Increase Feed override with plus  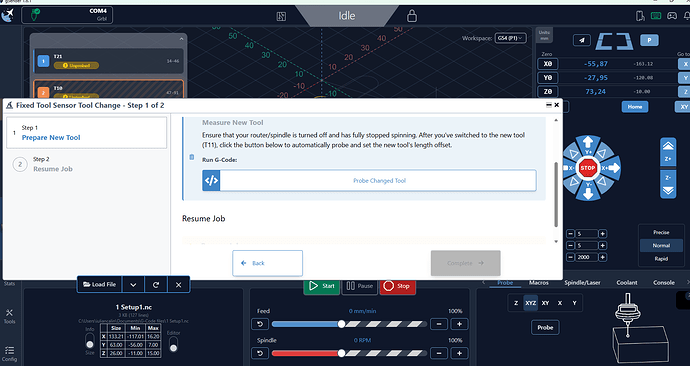tap(459, 324)
